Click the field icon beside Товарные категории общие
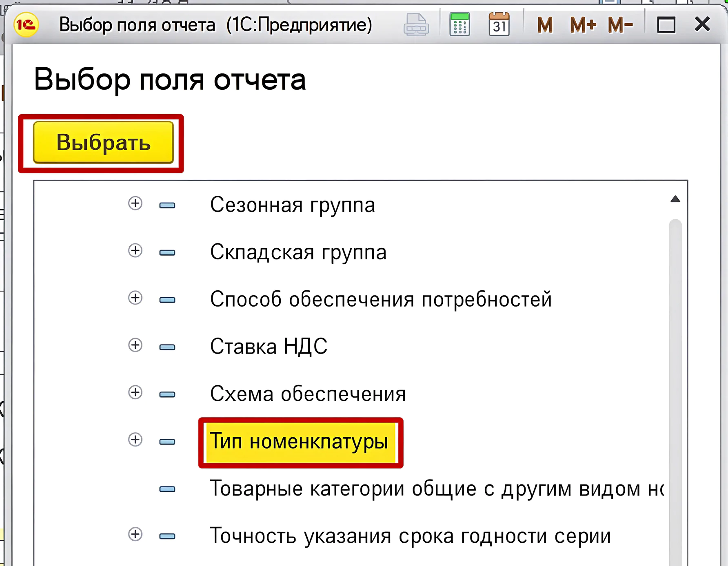 click(x=167, y=489)
